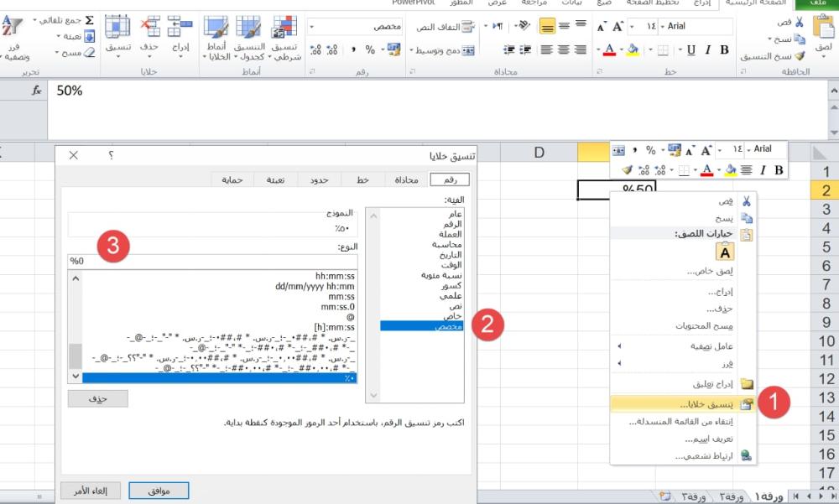Click the Cancel (إلغاء الأمر) button
This screenshot has width=839, height=504.
[91, 491]
